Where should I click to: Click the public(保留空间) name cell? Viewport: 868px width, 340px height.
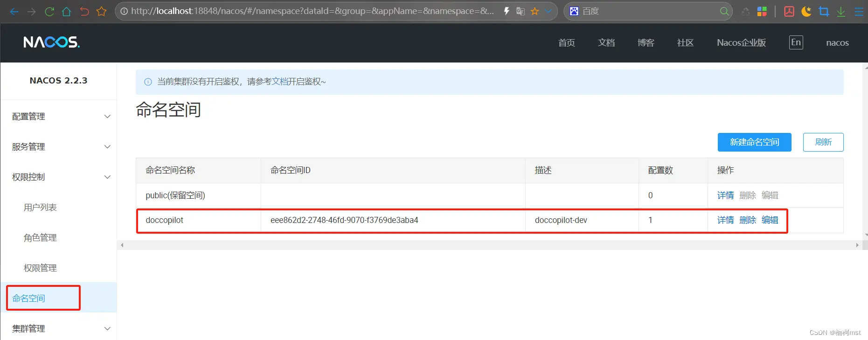click(198, 195)
